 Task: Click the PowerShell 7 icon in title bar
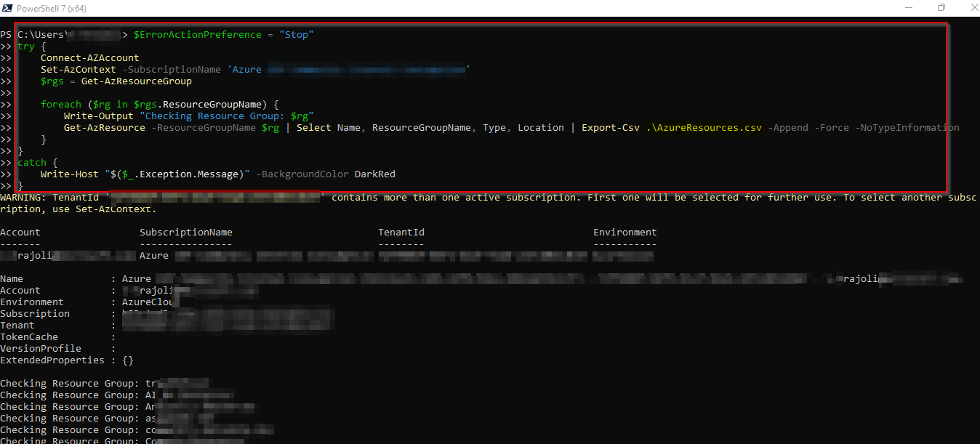[7, 7]
